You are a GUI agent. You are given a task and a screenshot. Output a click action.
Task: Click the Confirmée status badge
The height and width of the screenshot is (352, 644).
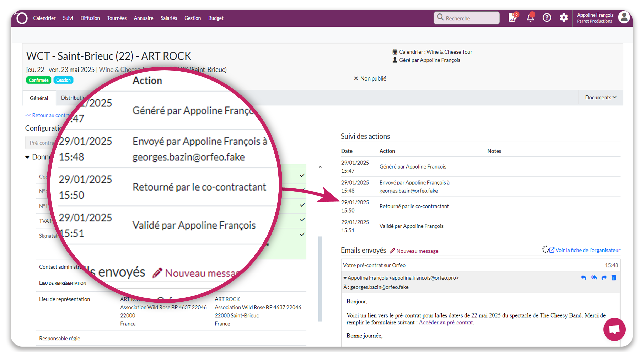[x=38, y=80]
